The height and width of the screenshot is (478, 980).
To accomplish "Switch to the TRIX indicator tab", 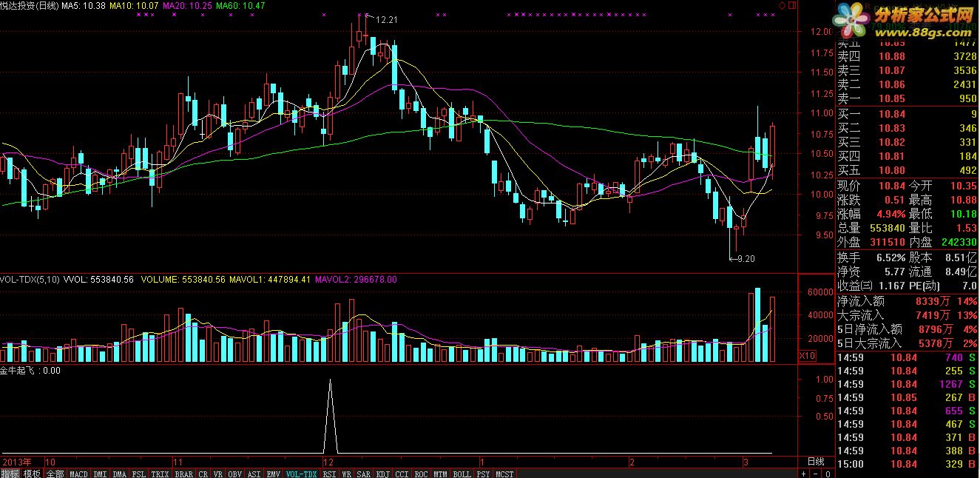I will click(x=160, y=473).
